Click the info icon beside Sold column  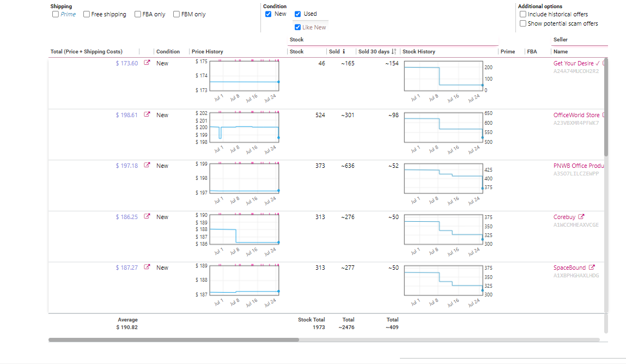pos(344,51)
